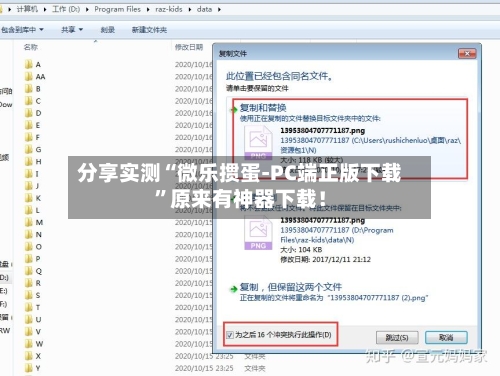Check 'apply to next 16 conflicts' checkbox
The image size is (500, 376).
[x=230, y=335]
